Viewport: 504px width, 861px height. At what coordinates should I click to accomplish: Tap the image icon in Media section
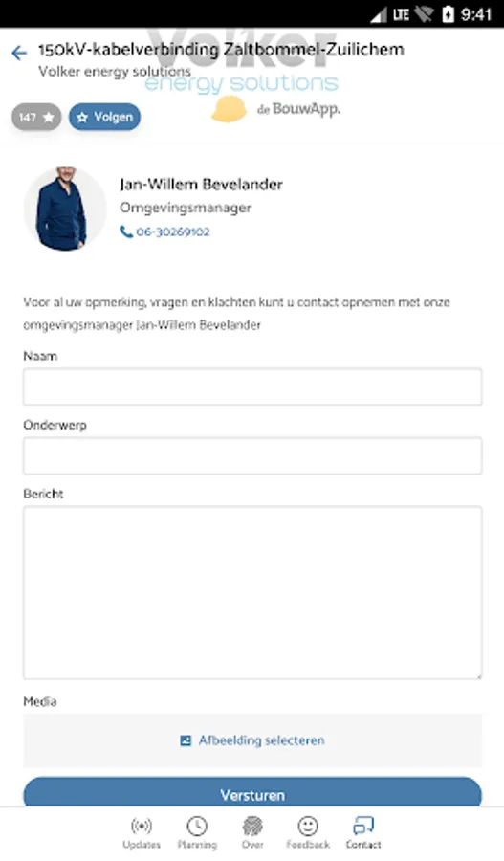[x=186, y=740]
